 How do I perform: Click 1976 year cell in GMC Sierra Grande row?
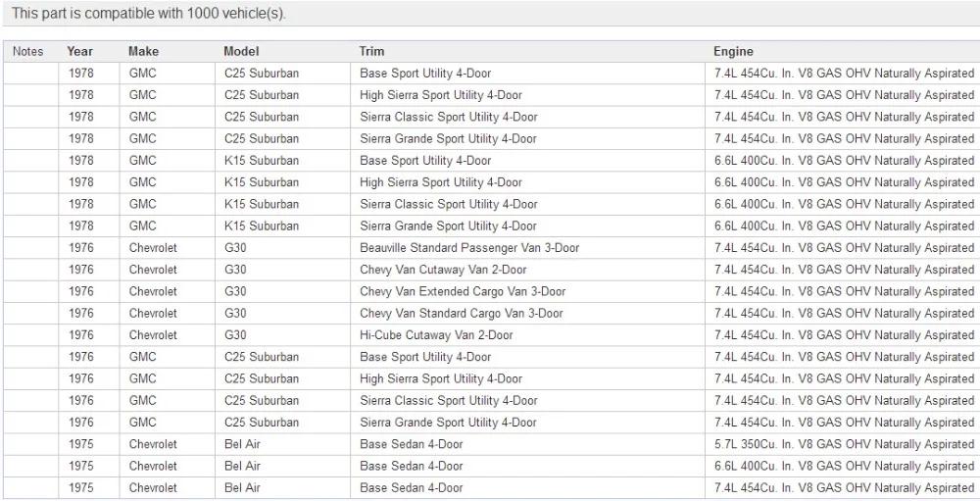coord(89,423)
